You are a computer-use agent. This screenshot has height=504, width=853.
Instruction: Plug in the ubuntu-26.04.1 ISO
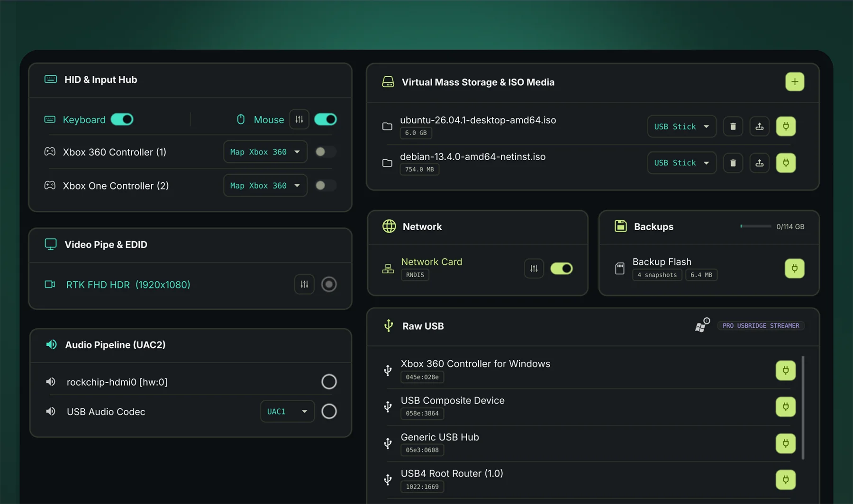[786, 126]
